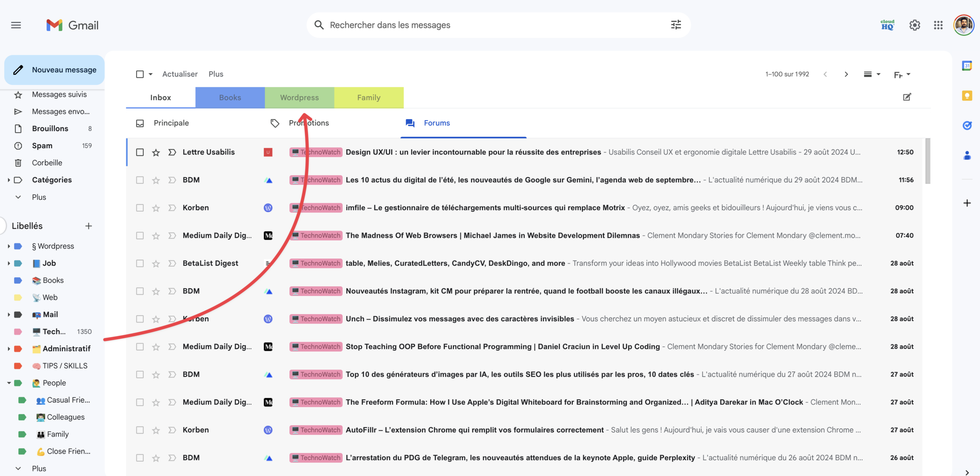Expand the Catégories section
Viewport: 980px width, 476px height.
pos(9,180)
